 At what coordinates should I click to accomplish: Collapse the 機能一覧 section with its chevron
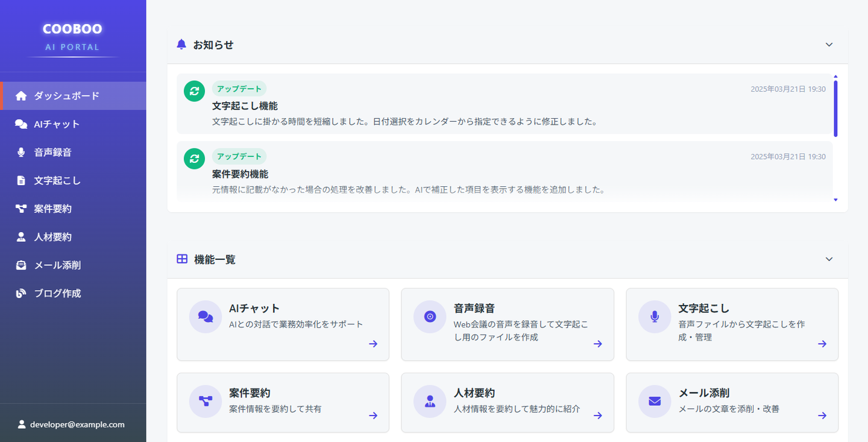click(x=829, y=259)
